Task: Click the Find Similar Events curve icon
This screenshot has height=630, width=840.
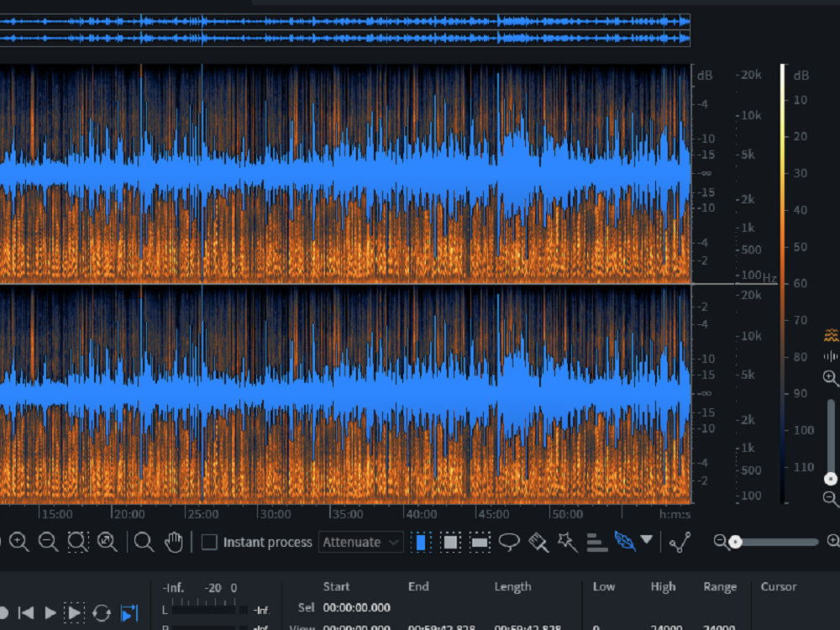Action: point(680,542)
